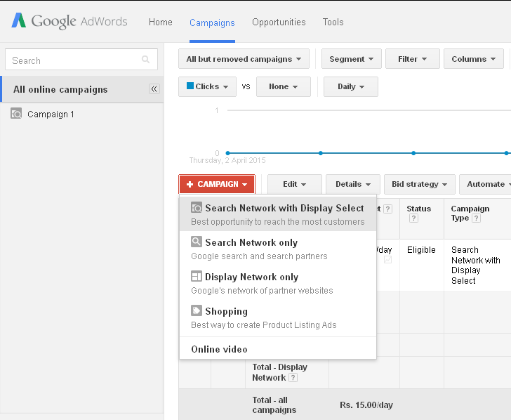511x420 pixels.
Task: Expand the Segment dropdown
Action: click(x=352, y=59)
